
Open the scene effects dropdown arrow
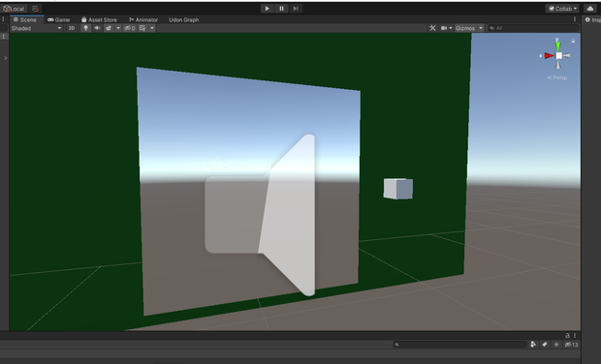pos(118,28)
